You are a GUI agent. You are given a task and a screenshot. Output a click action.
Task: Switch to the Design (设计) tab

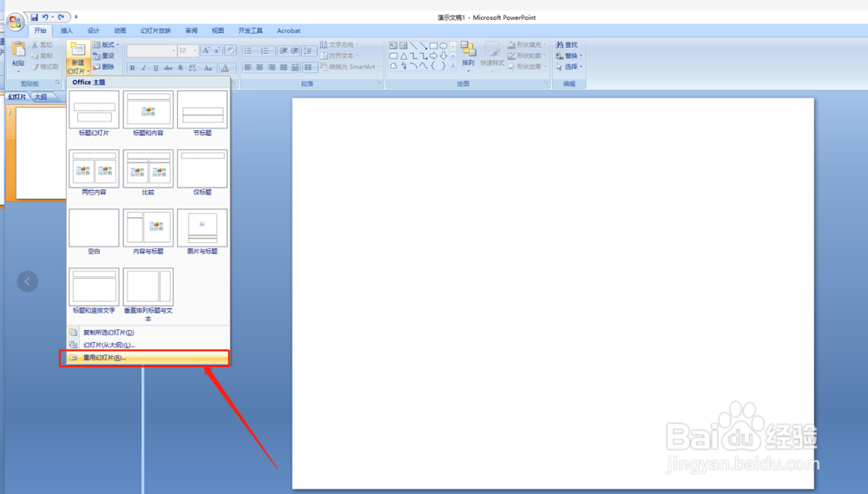pos(94,30)
